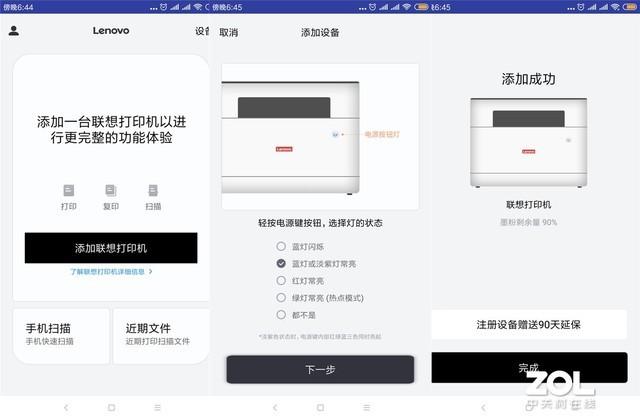Tap the 设备 tab at top right
The image size is (640, 420).
coord(202,31)
